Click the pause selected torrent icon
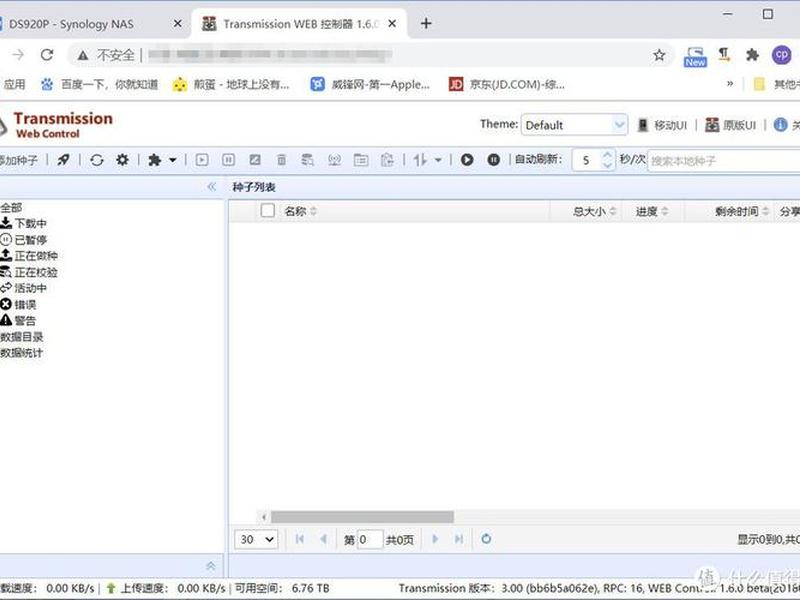 pos(229,160)
